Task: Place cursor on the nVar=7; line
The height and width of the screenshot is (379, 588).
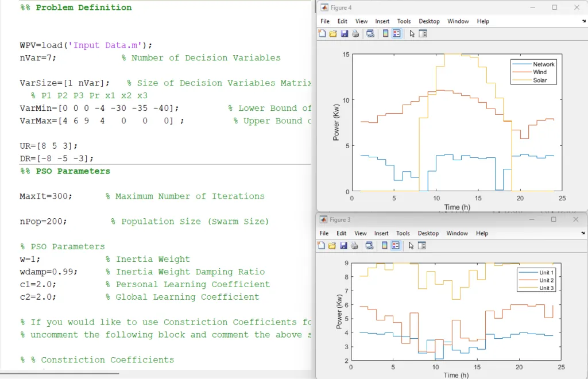Action: click(38, 58)
